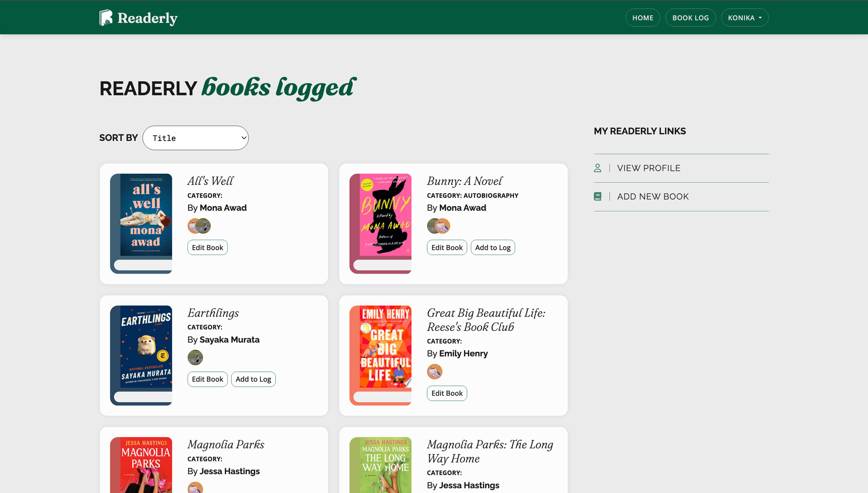The height and width of the screenshot is (493, 868).
Task: Click the book icon beside Add New Book
Action: [598, 197]
